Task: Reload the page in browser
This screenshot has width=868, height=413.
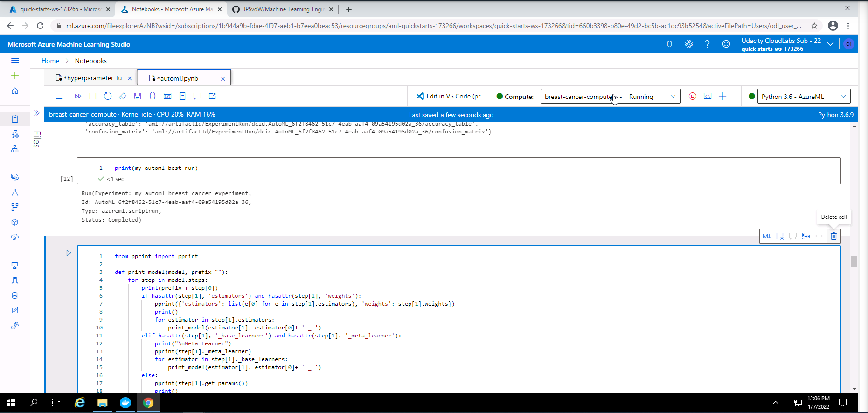Action: click(x=40, y=26)
